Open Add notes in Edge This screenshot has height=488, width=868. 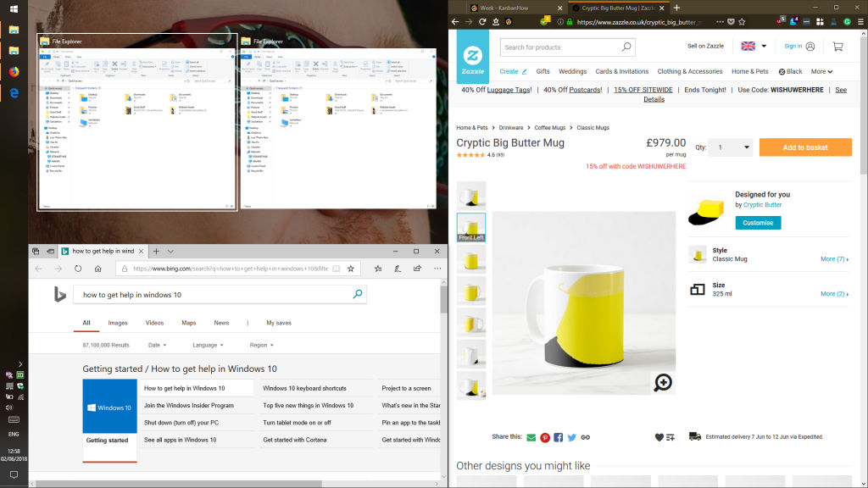[398, 269]
